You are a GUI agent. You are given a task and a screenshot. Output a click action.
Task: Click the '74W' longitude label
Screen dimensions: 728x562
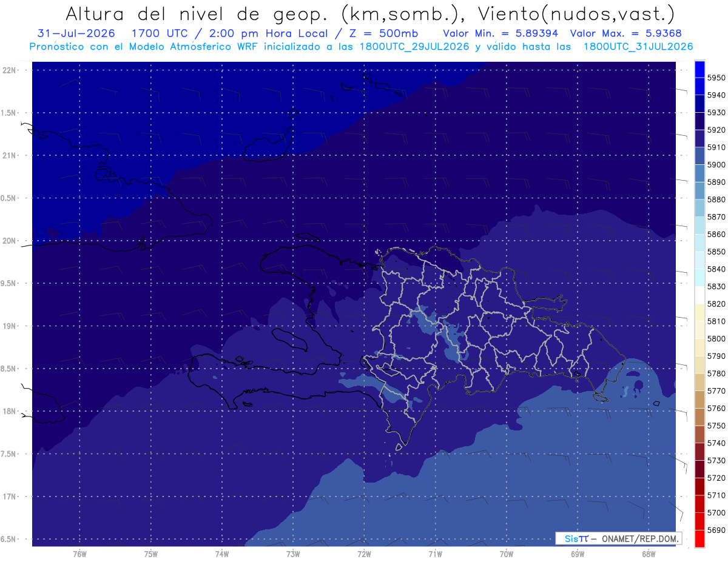(222, 554)
